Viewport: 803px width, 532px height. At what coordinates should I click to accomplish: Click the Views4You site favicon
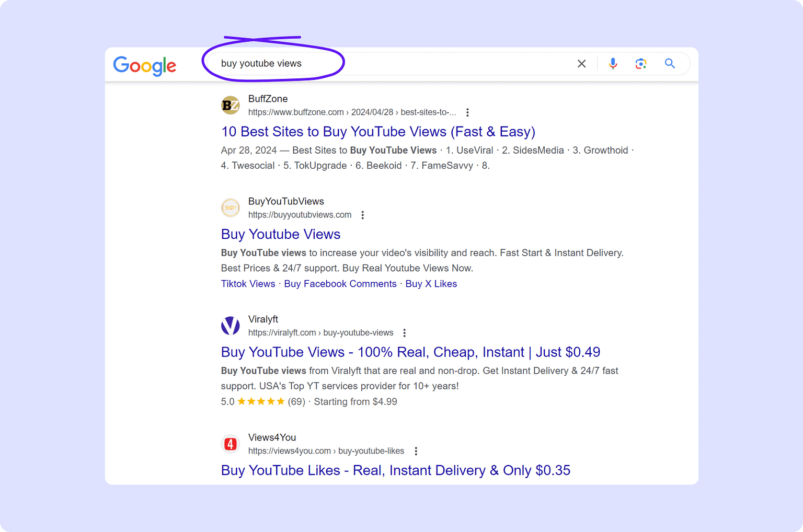pos(231,444)
